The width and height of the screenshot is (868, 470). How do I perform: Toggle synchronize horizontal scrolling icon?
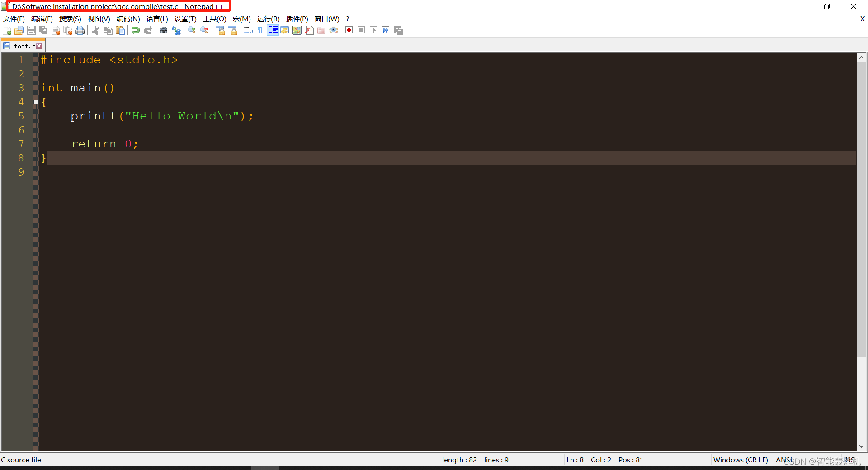pos(232,30)
